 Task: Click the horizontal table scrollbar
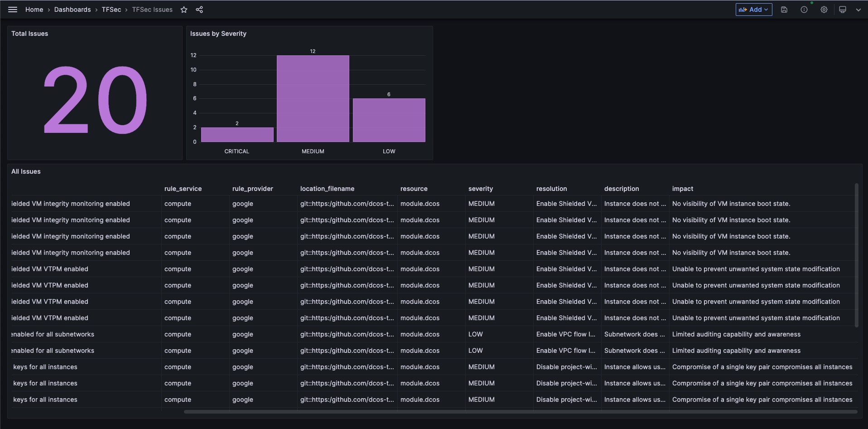[520, 412]
